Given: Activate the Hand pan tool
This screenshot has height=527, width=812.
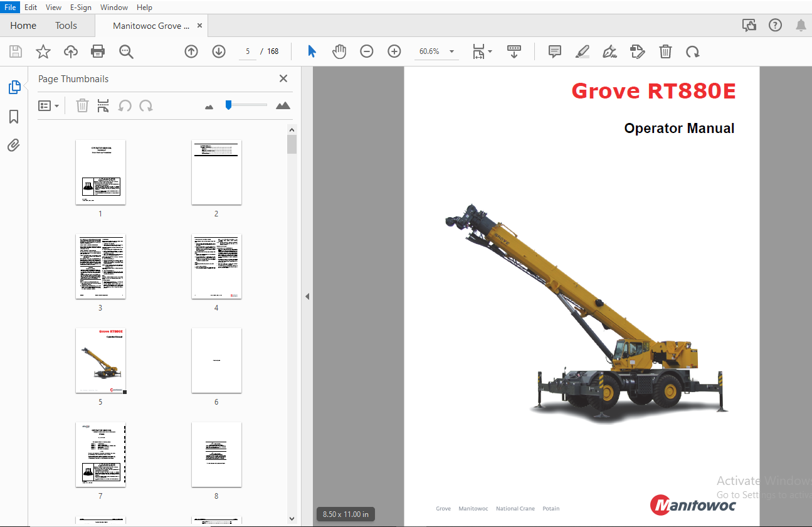Looking at the screenshot, I should [339, 51].
